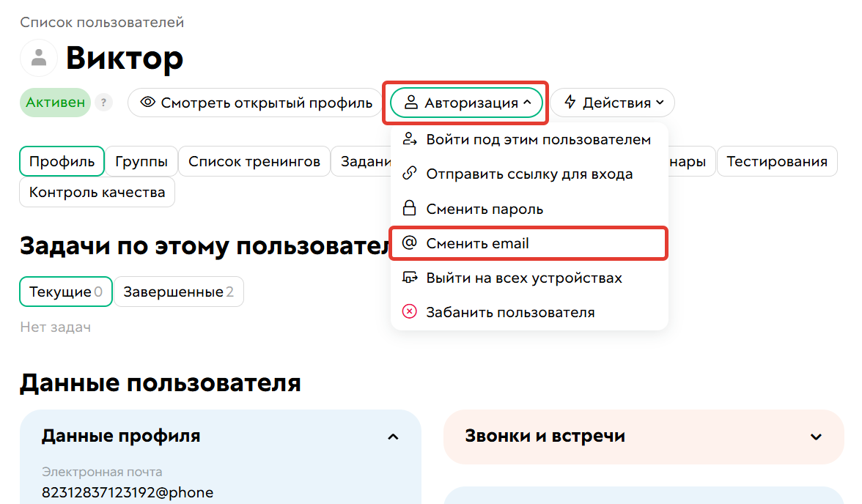Click the @ icon beside Сменить email
Screen dimensions: 862x504
point(408,242)
